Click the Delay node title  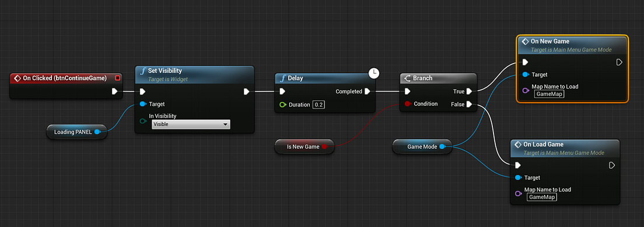pyautogui.click(x=295, y=78)
